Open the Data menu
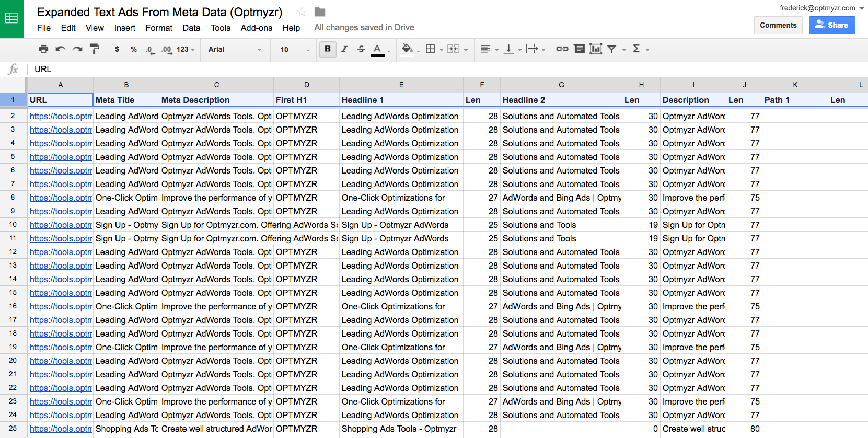This screenshot has height=438, width=868. 191,28
